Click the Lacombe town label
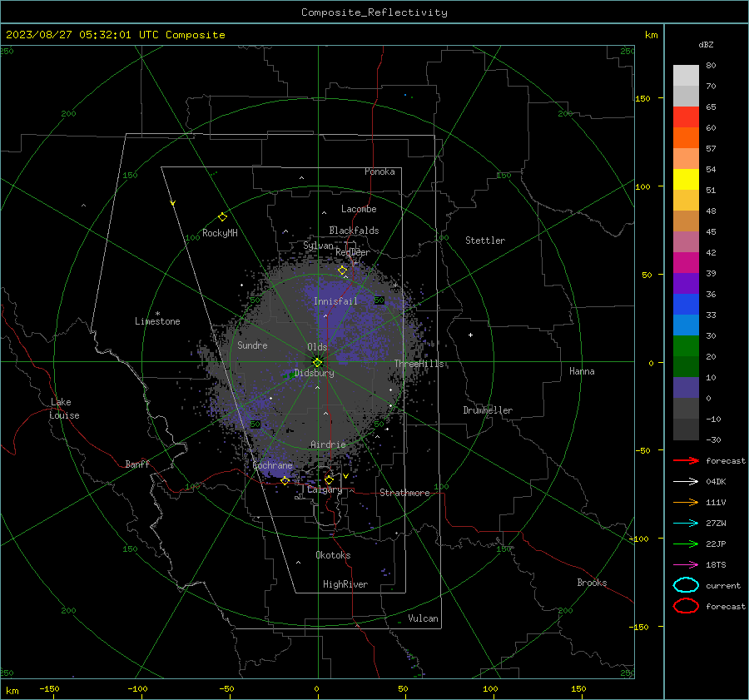Image resolution: width=749 pixels, height=700 pixels. coord(359,209)
